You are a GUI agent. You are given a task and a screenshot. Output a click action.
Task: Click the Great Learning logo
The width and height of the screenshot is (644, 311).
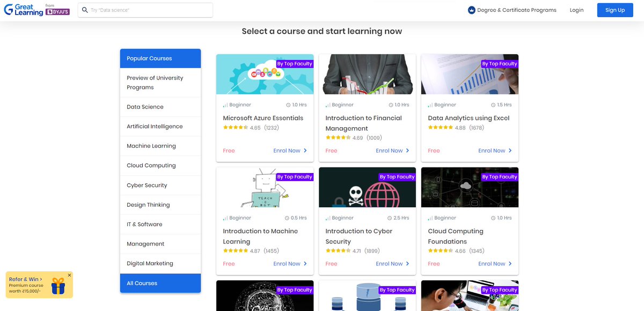[x=24, y=10]
